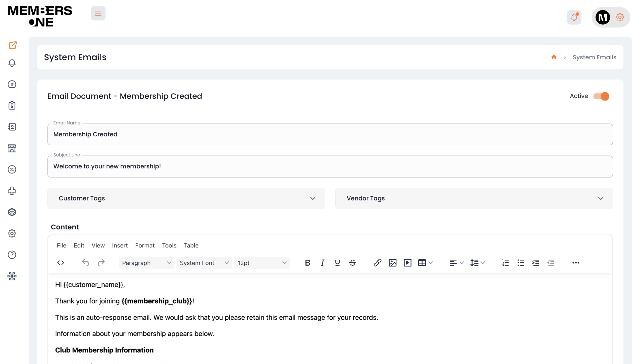Click the storefront icon in sidebar
This screenshot has height=364, width=637.
point(12,148)
